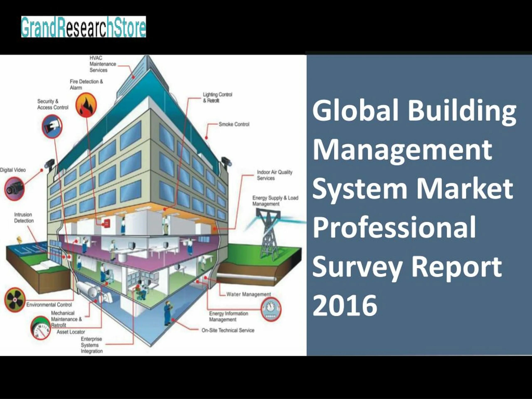Image resolution: width=532 pixels, height=399 pixels.
Task: Click the environmental control fan icon
Action: [15, 300]
